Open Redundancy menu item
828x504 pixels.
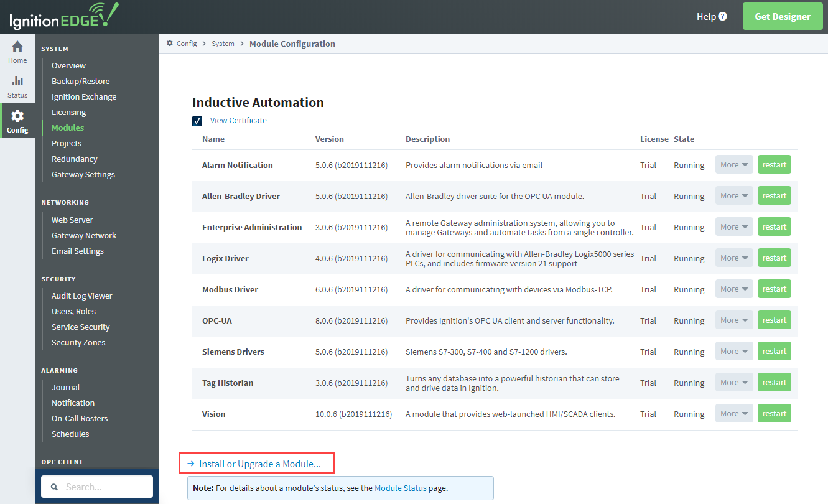pos(75,159)
